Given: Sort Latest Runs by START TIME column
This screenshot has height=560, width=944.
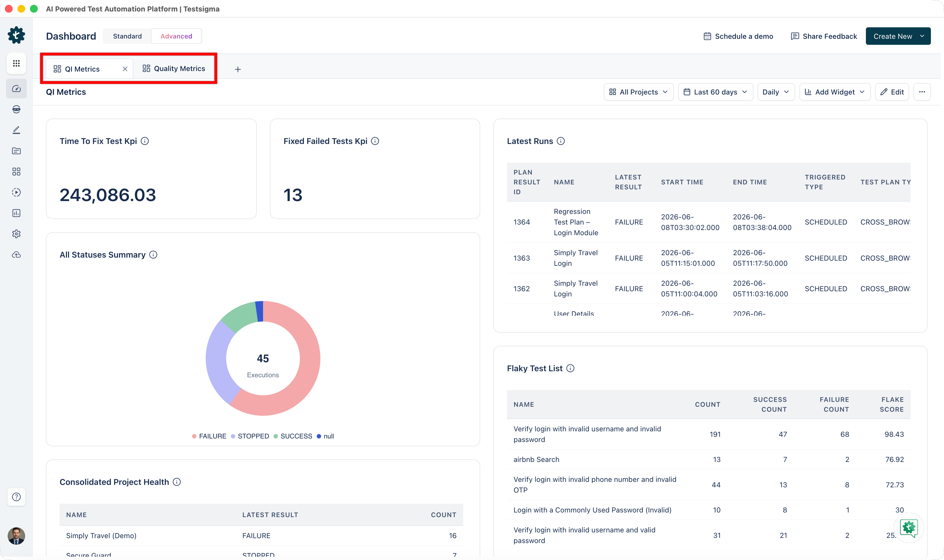Looking at the screenshot, I should [x=682, y=182].
